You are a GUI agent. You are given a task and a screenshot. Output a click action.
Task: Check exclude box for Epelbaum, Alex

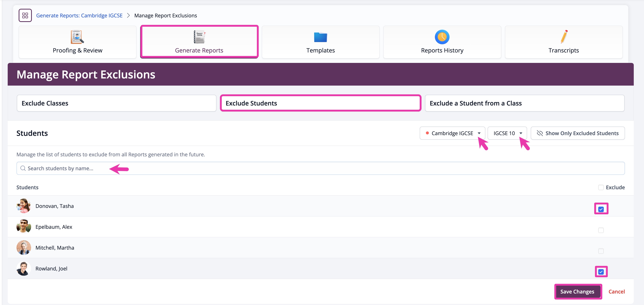point(601,230)
